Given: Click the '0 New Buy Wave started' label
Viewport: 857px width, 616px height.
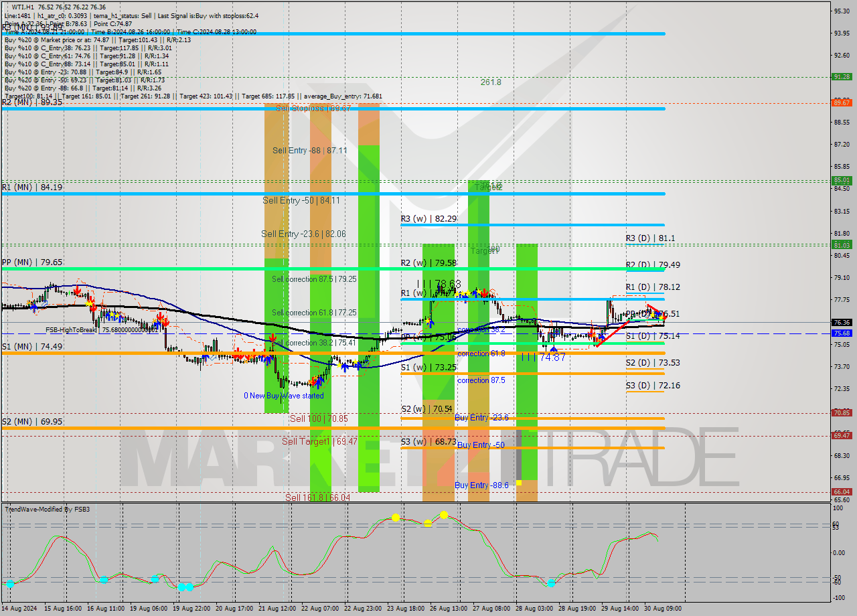Looking at the screenshot, I should coord(283,396).
